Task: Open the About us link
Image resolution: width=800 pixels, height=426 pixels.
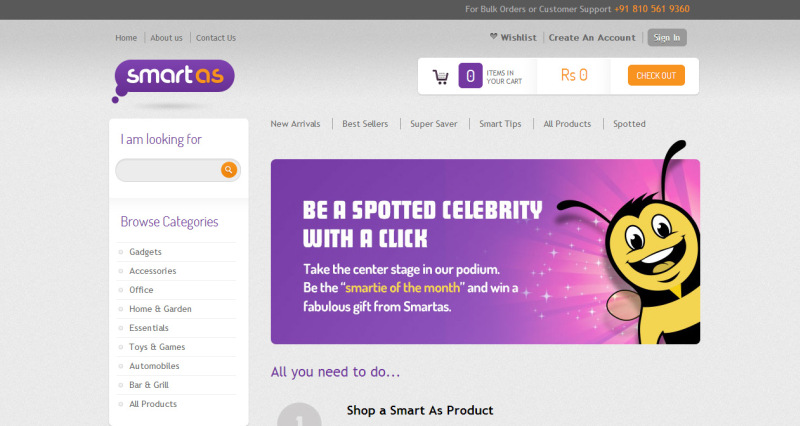Action: 166,38
